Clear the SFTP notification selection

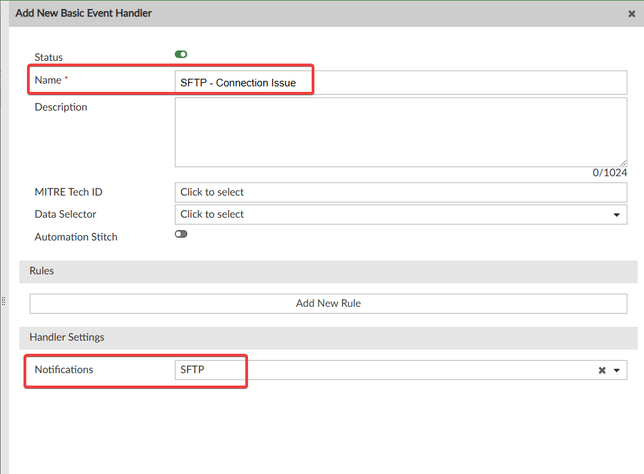pos(602,370)
